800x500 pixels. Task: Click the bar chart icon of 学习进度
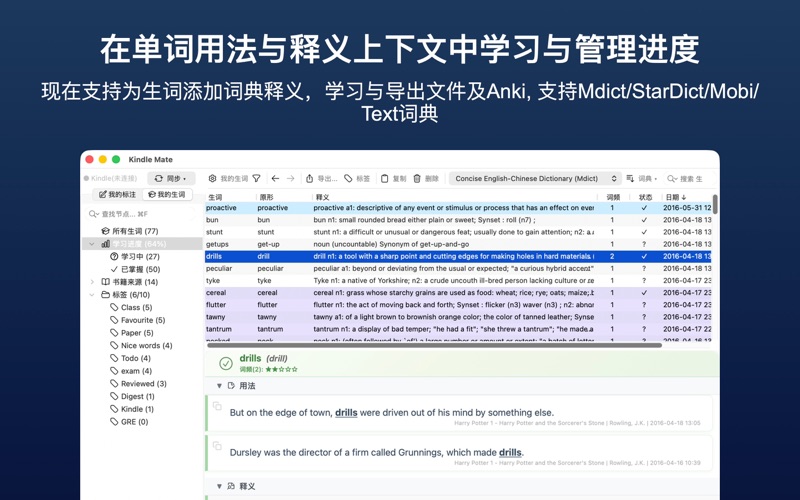(105, 244)
